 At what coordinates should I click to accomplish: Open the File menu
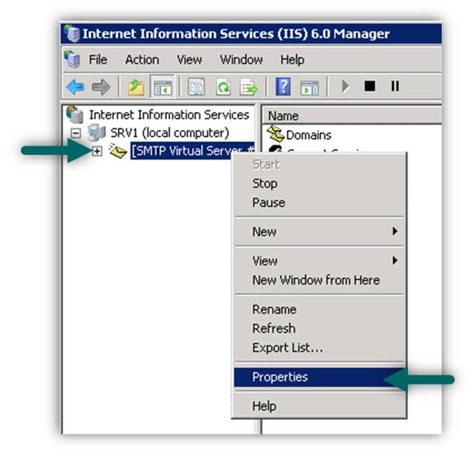pos(98,59)
